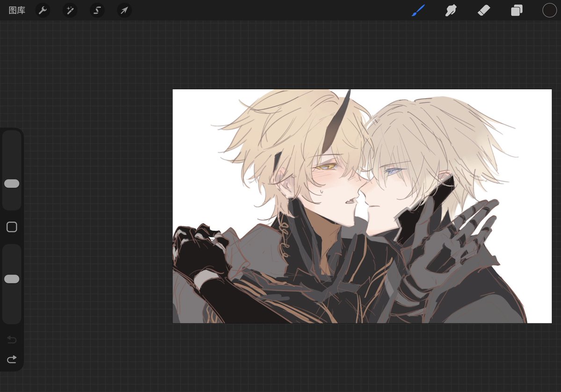Click the brush size slider handle
The width and height of the screenshot is (561, 392).
pyautogui.click(x=12, y=183)
